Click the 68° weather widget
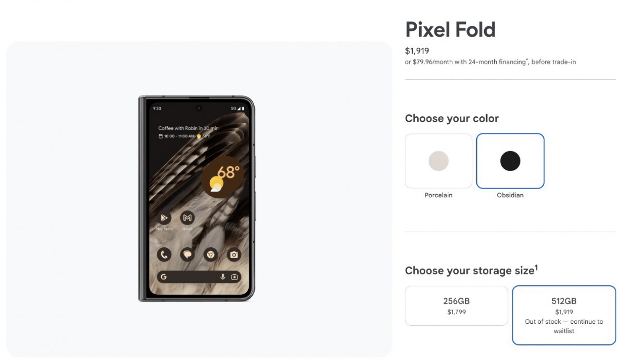623x364 pixels. click(x=222, y=177)
